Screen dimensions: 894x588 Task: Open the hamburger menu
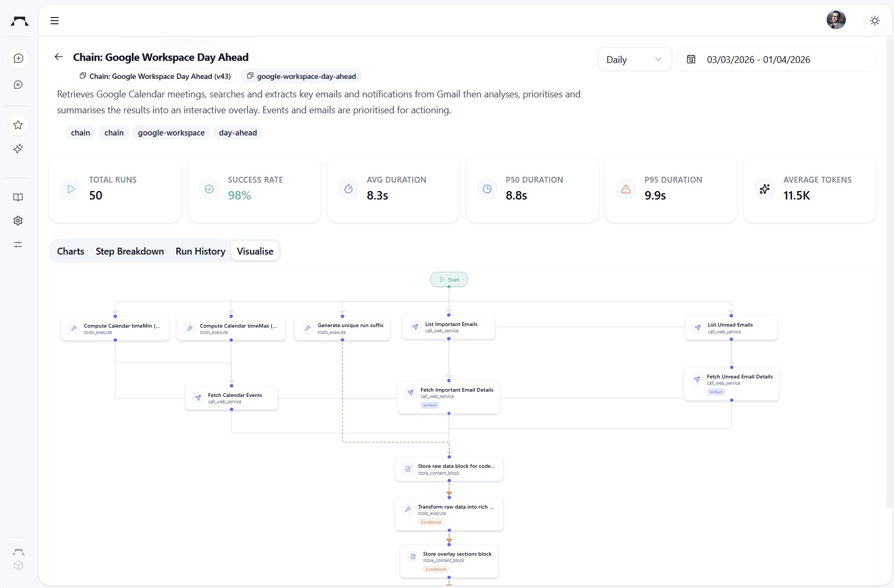tap(55, 21)
